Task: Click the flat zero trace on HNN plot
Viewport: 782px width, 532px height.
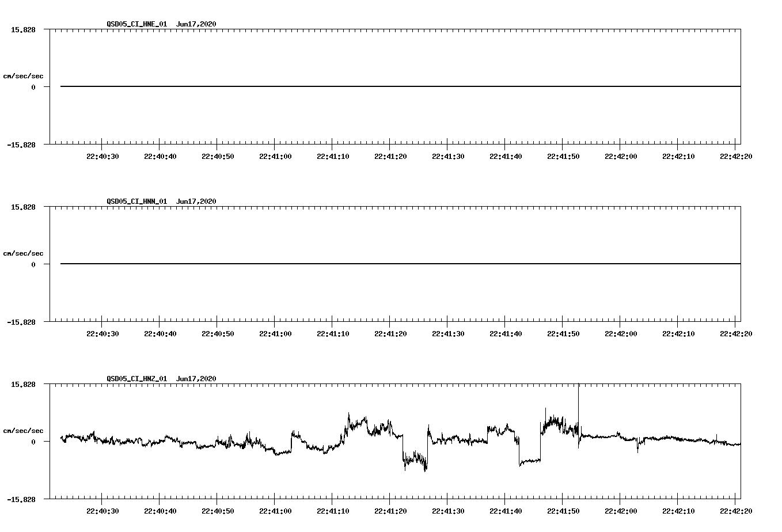Action: click(400, 264)
